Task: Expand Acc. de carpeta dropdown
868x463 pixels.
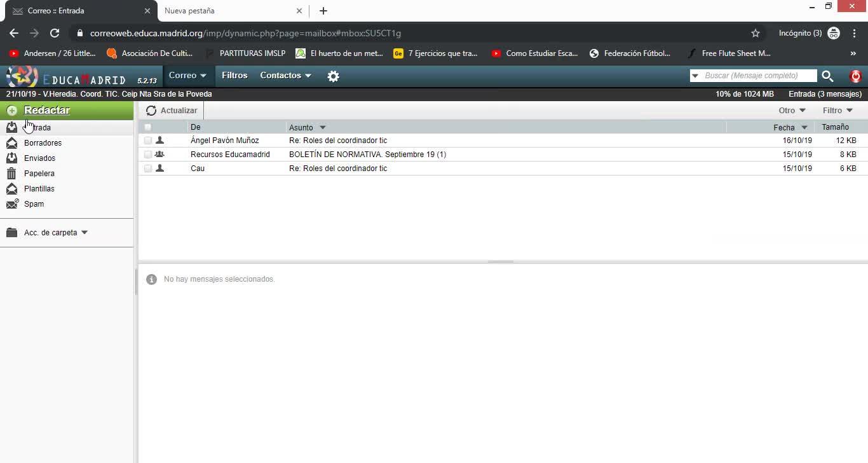Action: pos(85,233)
